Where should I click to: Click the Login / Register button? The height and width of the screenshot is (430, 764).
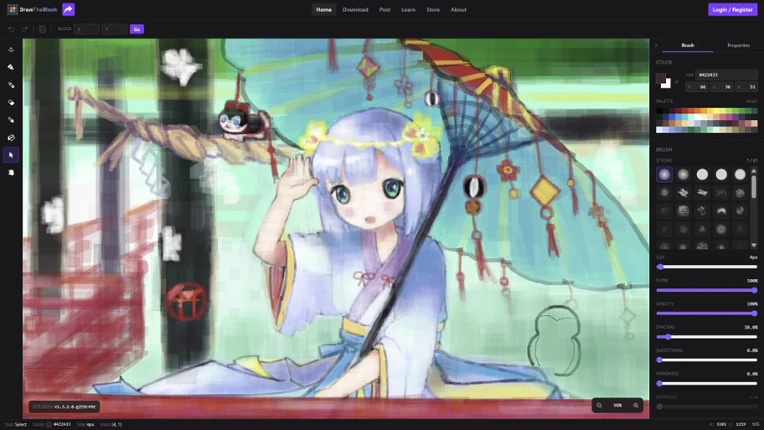(x=732, y=10)
